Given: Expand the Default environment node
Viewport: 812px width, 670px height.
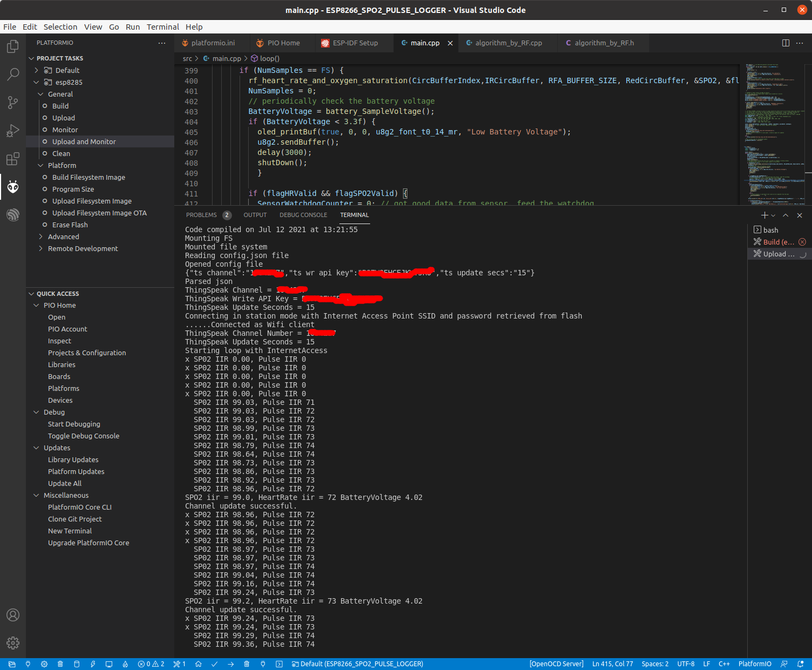Looking at the screenshot, I should point(37,70).
